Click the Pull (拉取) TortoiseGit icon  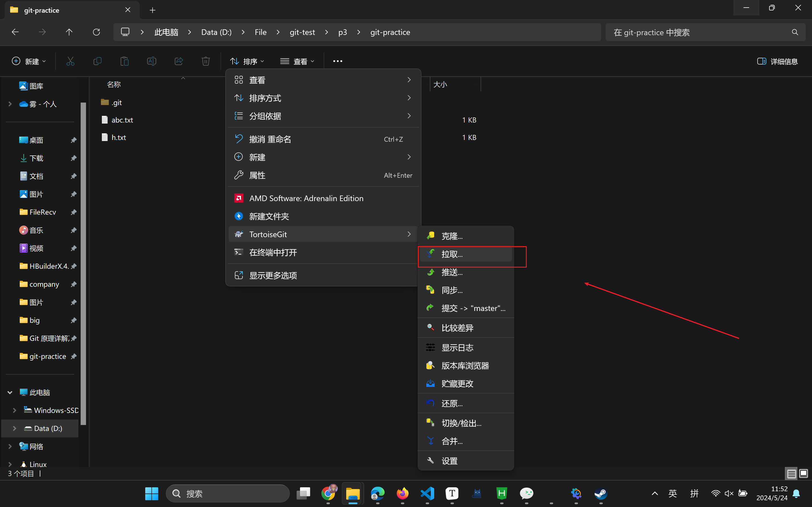pyautogui.click(x=431, y=254)
